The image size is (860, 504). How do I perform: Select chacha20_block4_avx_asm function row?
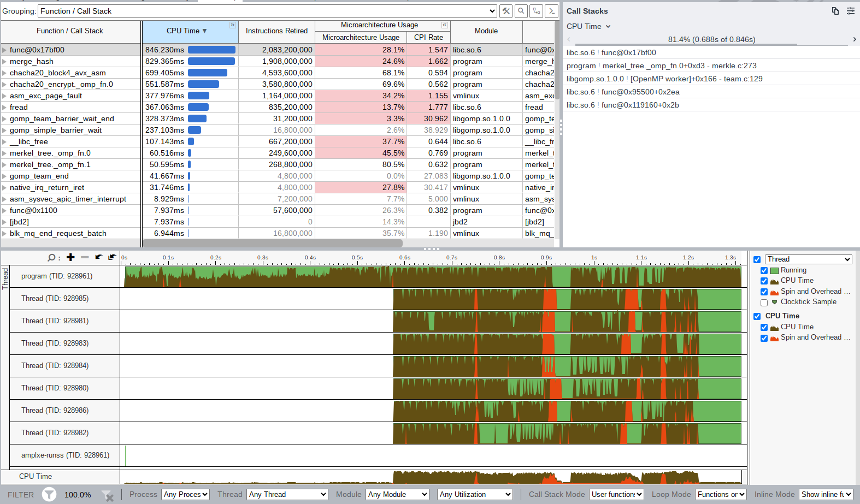(x=58, y=73)
